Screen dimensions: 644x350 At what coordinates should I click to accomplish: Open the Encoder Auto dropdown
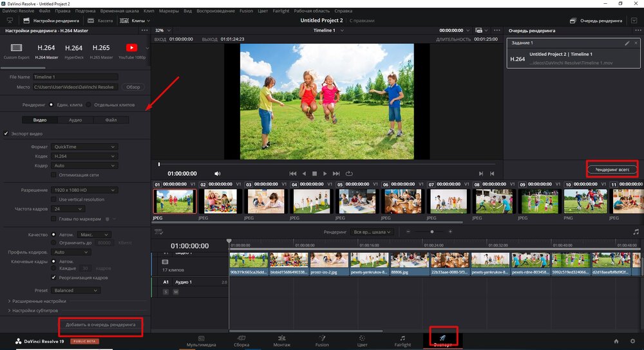[x=84, y=165]
